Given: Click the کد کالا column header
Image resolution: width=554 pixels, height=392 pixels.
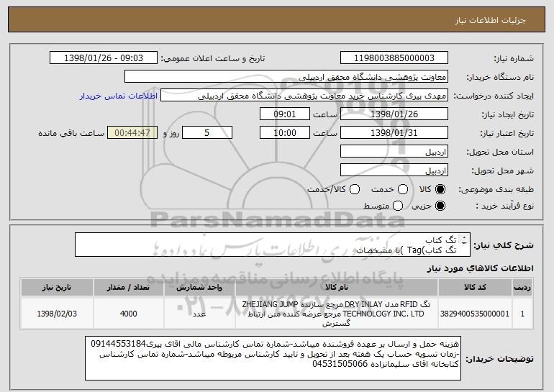Looking at the screenshot, I should [475, 288].
